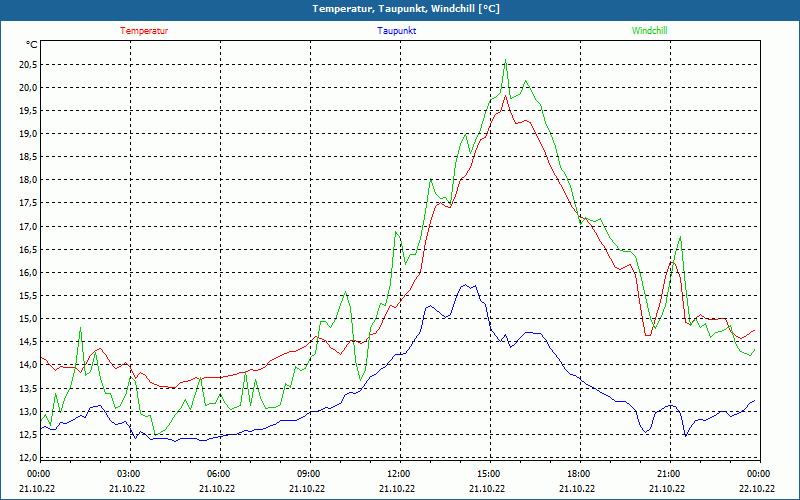Click the green Windchill legend label
Viewport: 800px width, 500px height.
coord(649,31)
